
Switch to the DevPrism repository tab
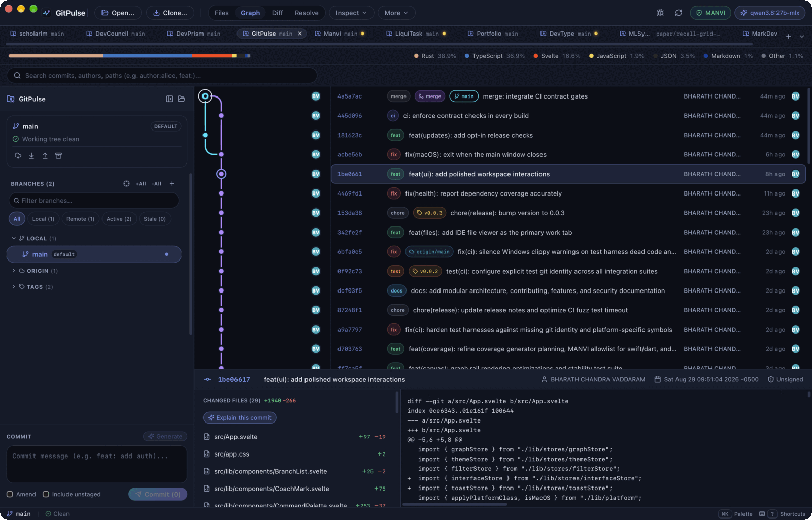193,34
